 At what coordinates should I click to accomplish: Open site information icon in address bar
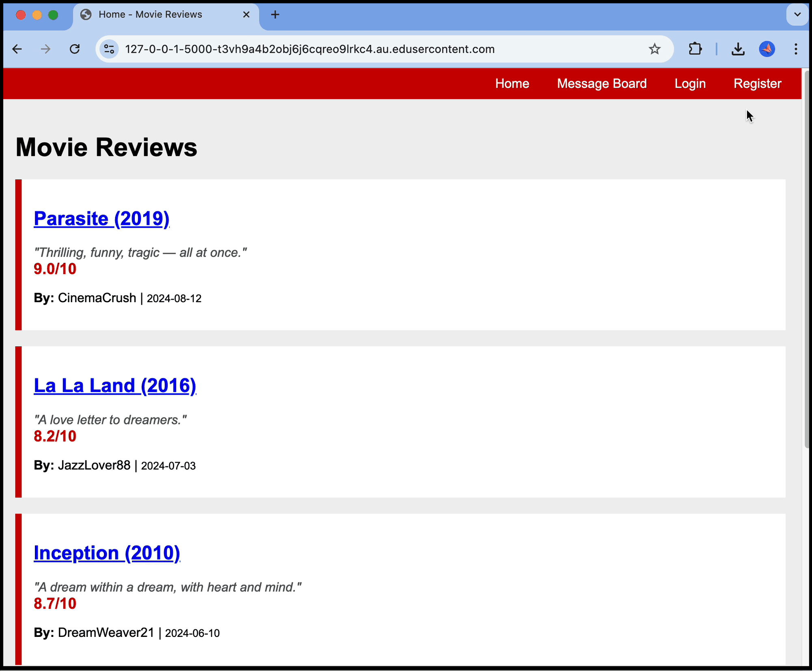[x=109, y=49]
